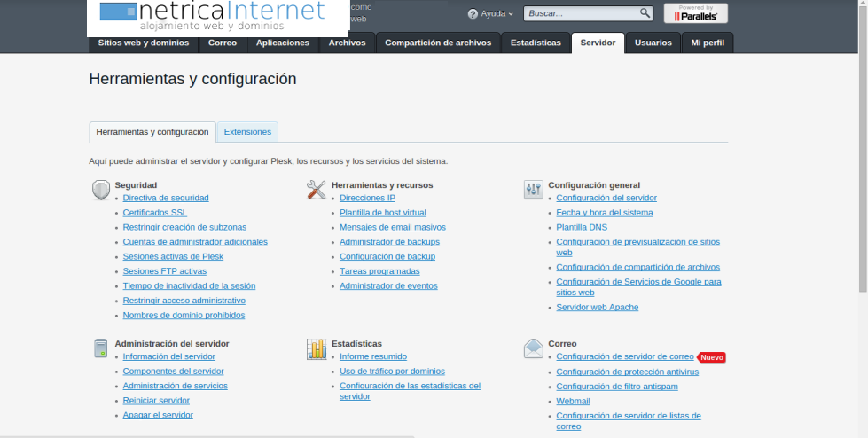Click the Servidor web Apache link
Screen dimensions: 868x438
pos(597,308)
